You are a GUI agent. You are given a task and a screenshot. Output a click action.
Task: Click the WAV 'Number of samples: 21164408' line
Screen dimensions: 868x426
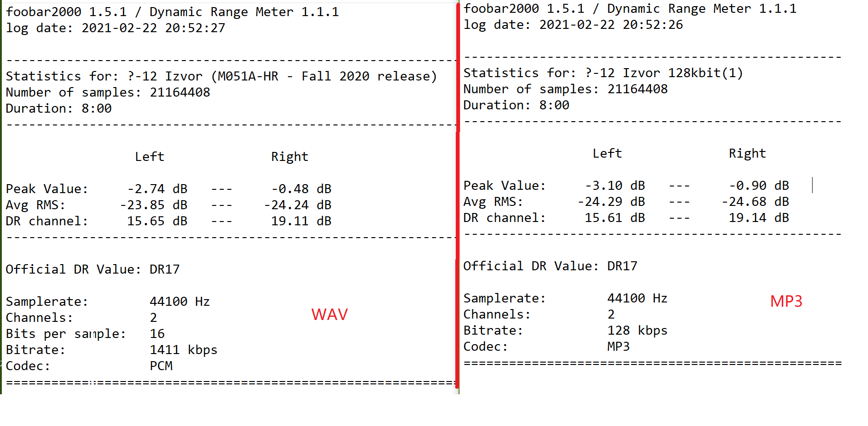tap(108, 92)
